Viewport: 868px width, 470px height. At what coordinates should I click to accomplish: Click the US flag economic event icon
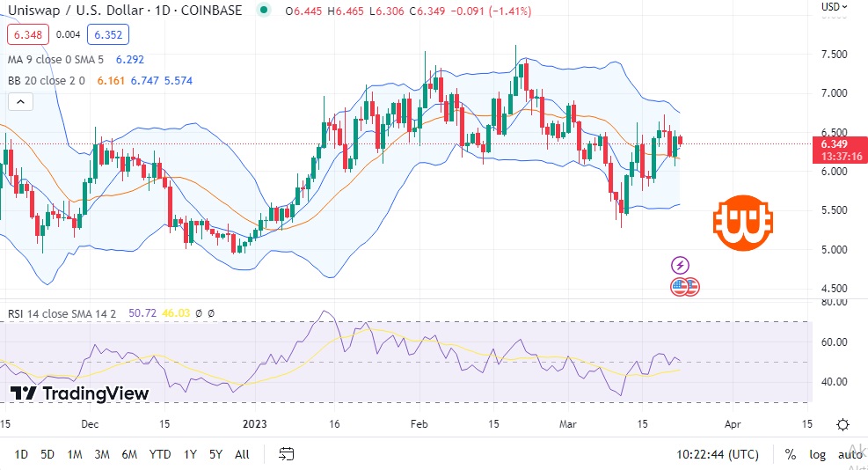[684, 286]
